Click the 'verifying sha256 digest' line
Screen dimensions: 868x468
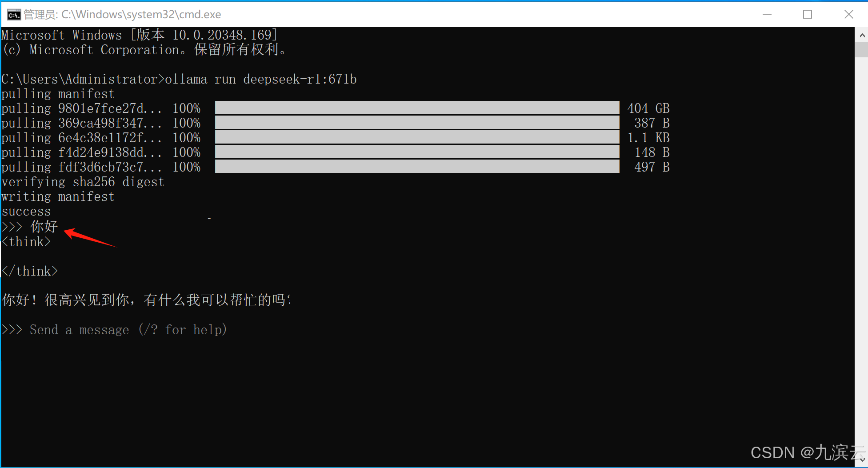(x=83, y=182)
